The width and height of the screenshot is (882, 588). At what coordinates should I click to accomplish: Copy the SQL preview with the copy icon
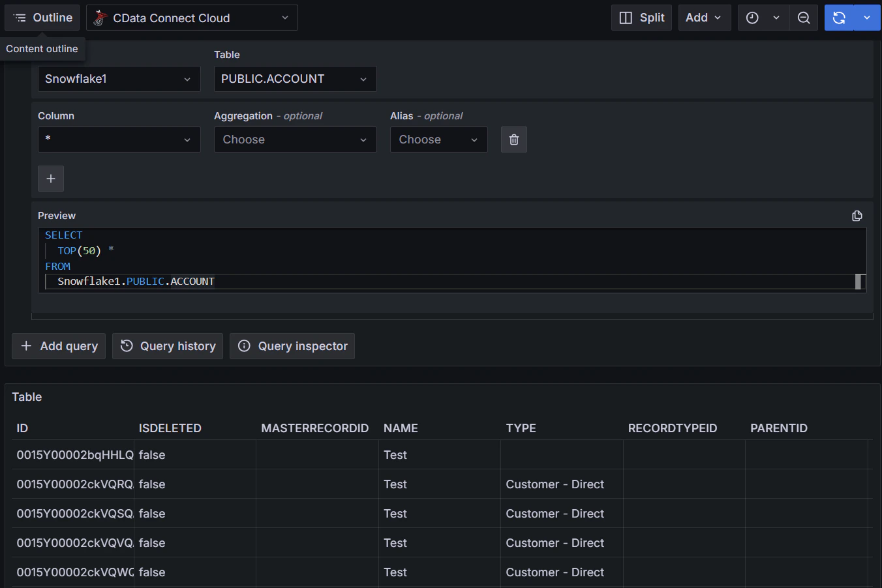857,216
